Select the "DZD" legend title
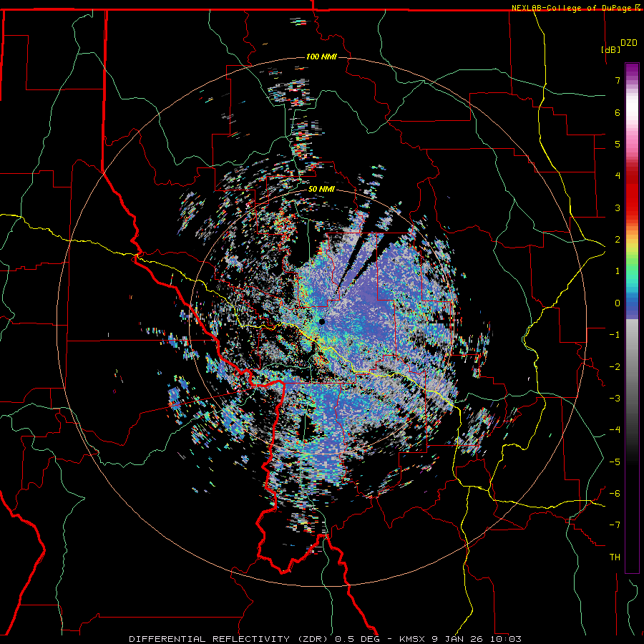Viewport: 644px width, 644px height. pyautogui.click(x=629, y=43)
